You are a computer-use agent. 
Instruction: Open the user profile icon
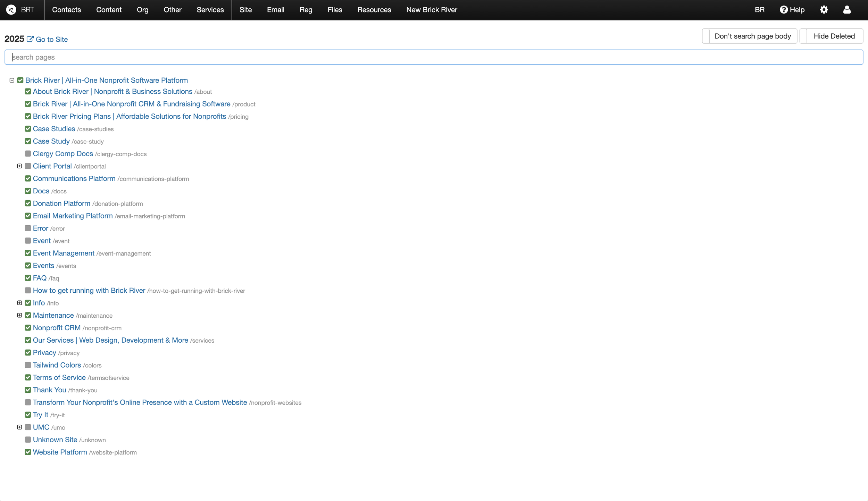(847, 10)
